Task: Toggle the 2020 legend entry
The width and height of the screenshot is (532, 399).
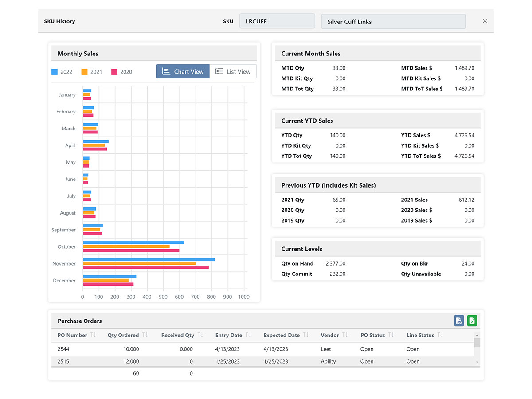Action: (121, 71)
